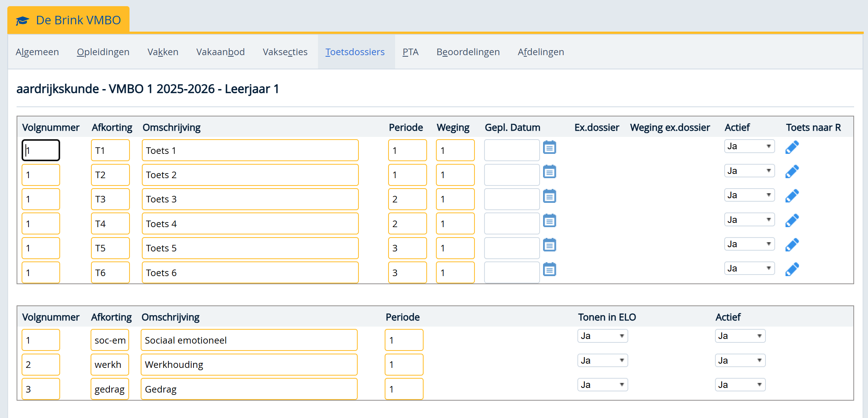Click the Weging field for Toets 5
This screenshot has height=418, width=868.
[455, 248]
